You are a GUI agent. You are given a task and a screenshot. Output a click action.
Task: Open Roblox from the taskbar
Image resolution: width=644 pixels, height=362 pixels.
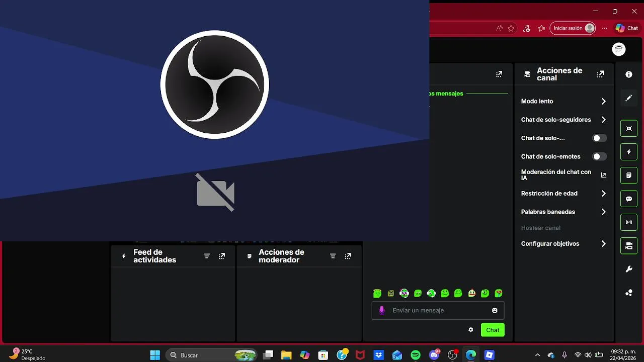(x=490, y=355)
